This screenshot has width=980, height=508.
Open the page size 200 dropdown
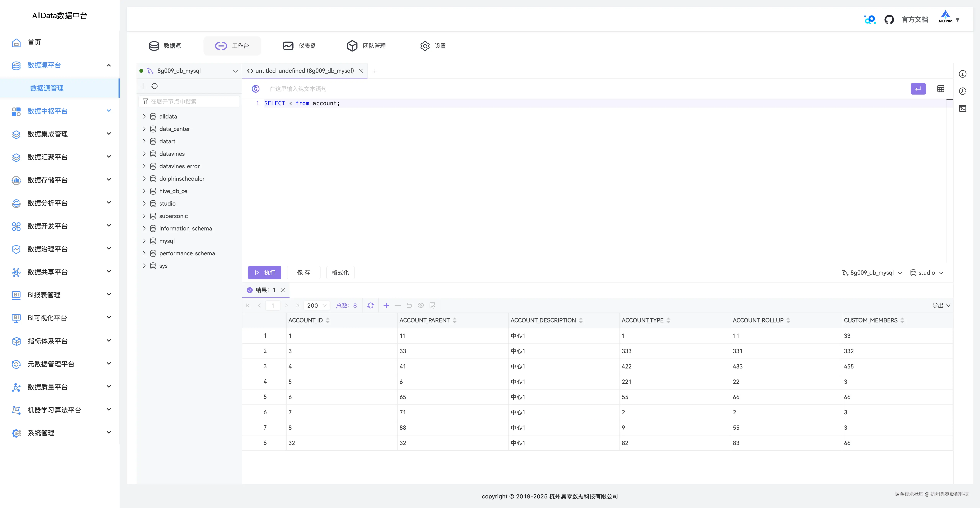[317, 305]
